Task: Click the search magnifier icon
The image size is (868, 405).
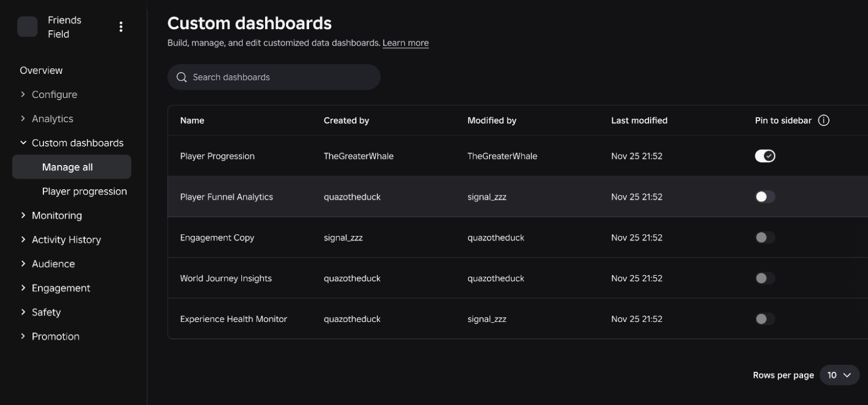Action: [182, 77]
